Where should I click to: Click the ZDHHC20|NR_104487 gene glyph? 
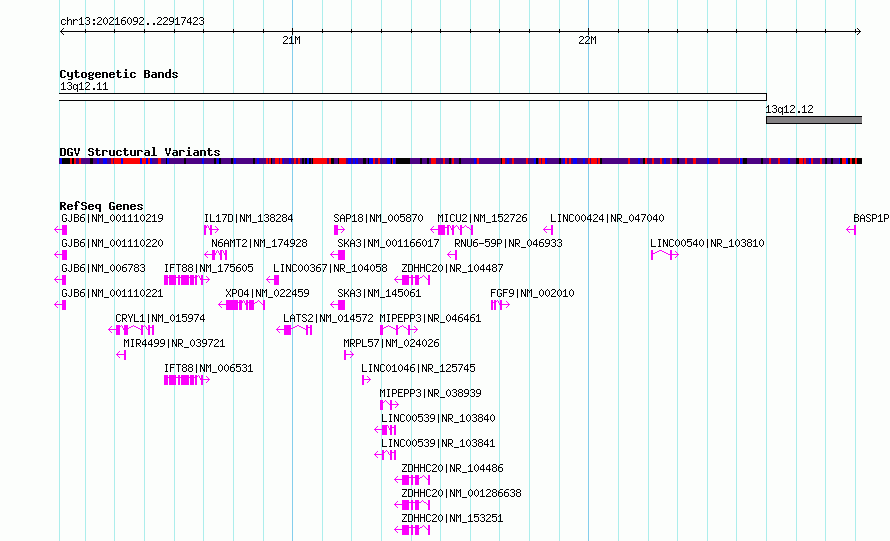tap(412, 280)
